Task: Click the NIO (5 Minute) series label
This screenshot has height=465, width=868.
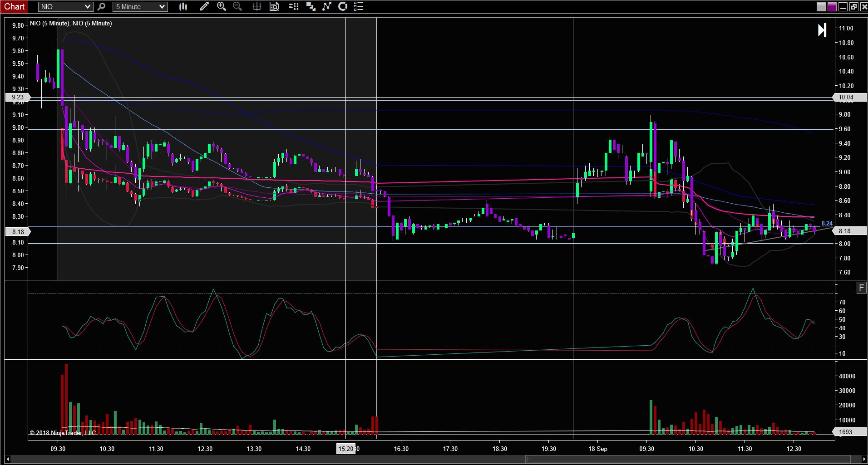Action: click(x=71, y=23)
